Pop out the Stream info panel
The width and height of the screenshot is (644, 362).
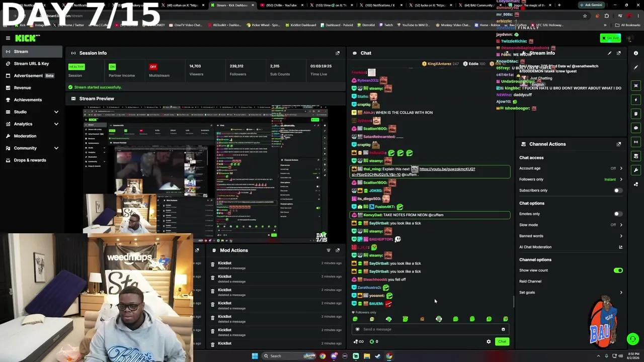pos(619,53)
